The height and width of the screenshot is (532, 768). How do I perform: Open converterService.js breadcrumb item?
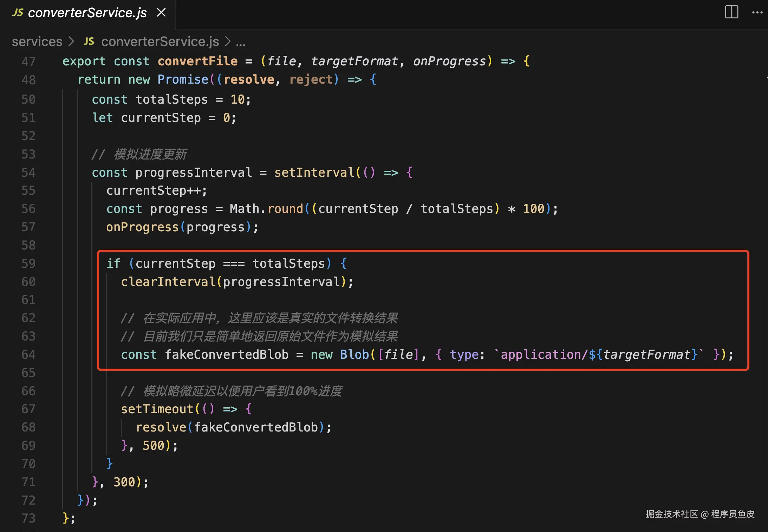(160, 41)
